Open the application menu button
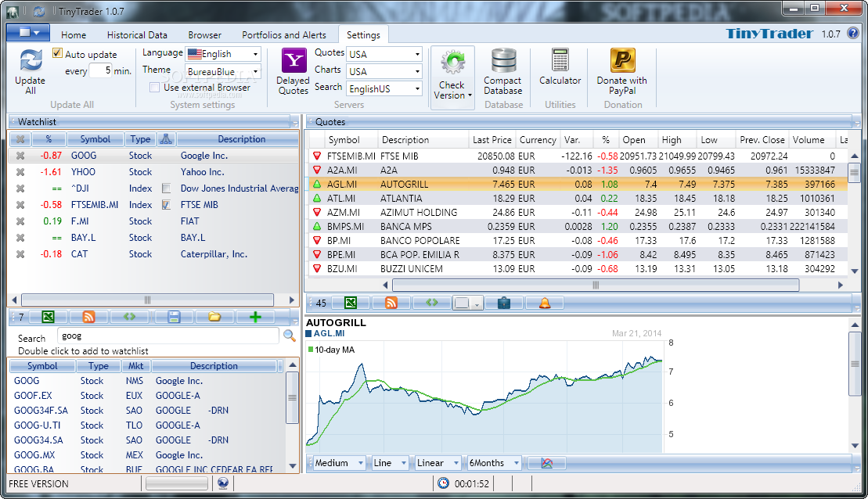 28,33
